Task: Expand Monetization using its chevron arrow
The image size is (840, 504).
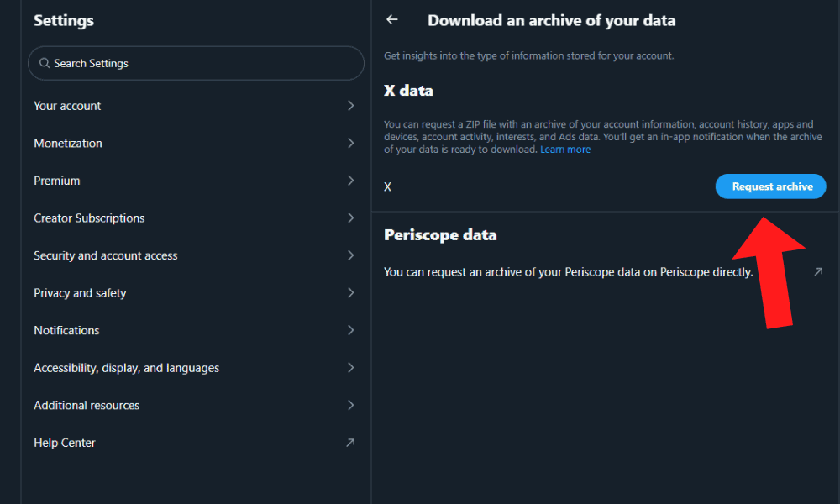Action: pyautogui.click(x=350, y=144)
